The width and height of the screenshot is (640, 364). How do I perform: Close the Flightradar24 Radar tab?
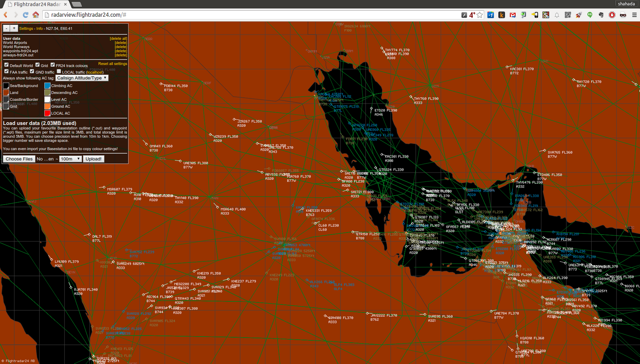[66, 4]
